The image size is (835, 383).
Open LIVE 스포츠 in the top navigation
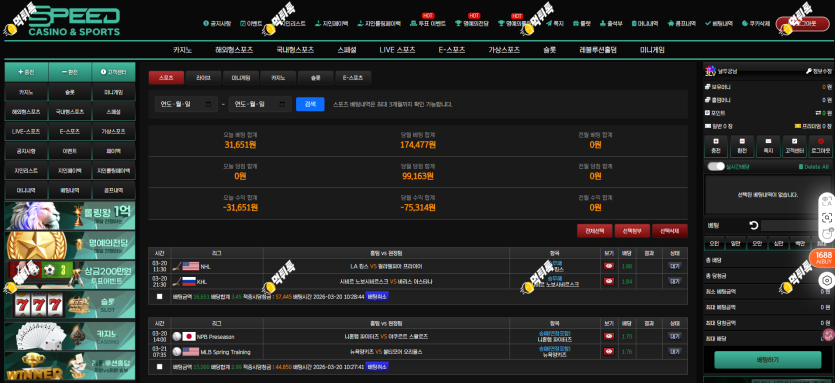tap(397, 50)
